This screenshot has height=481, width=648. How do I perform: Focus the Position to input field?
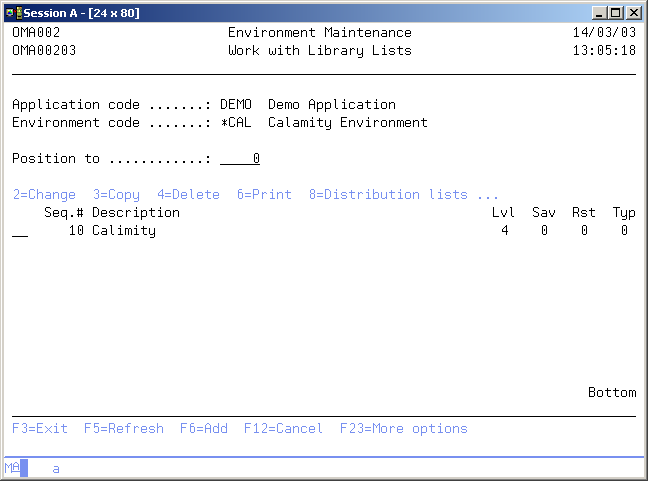pos(240,159)
